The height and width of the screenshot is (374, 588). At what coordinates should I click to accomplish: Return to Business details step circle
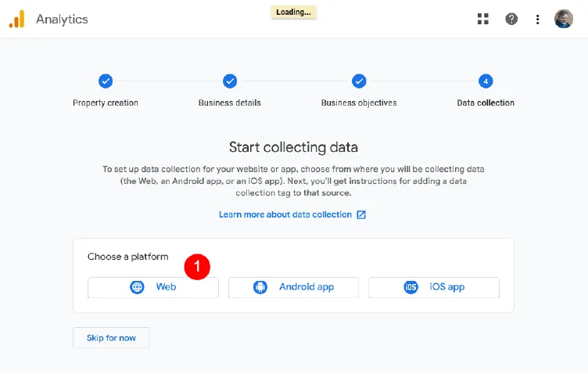pos(230,81)
